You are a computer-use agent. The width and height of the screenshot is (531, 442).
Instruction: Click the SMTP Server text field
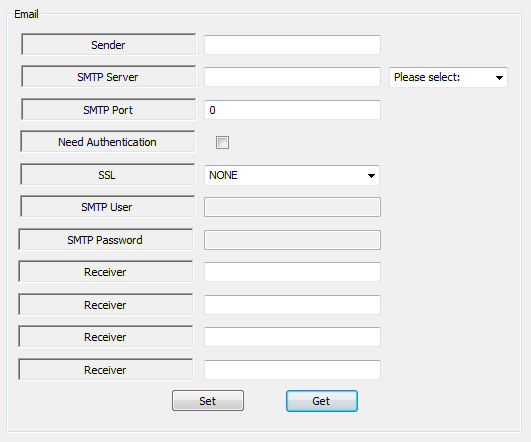point(292,77)
